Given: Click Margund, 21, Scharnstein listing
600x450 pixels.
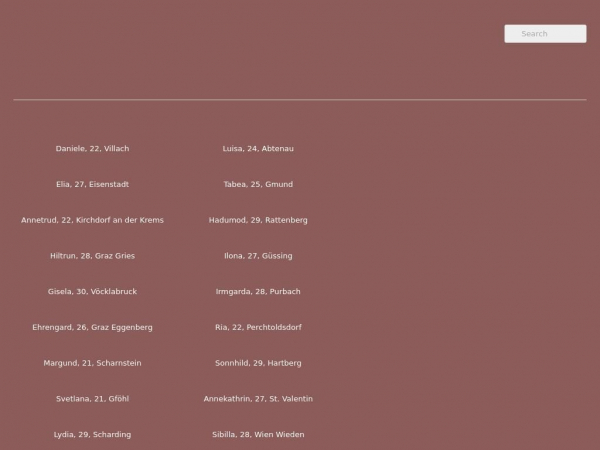Looking at the screenshot, I should (92, 363).
